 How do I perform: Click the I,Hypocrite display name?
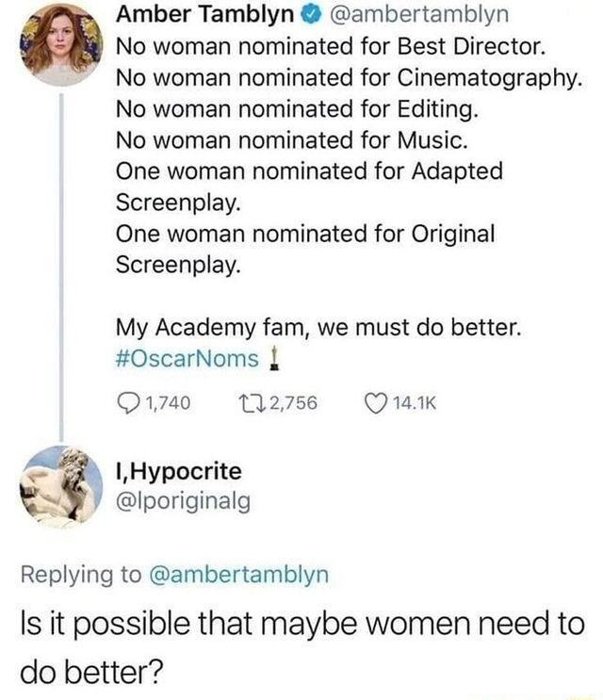click(x=177, y=470)
